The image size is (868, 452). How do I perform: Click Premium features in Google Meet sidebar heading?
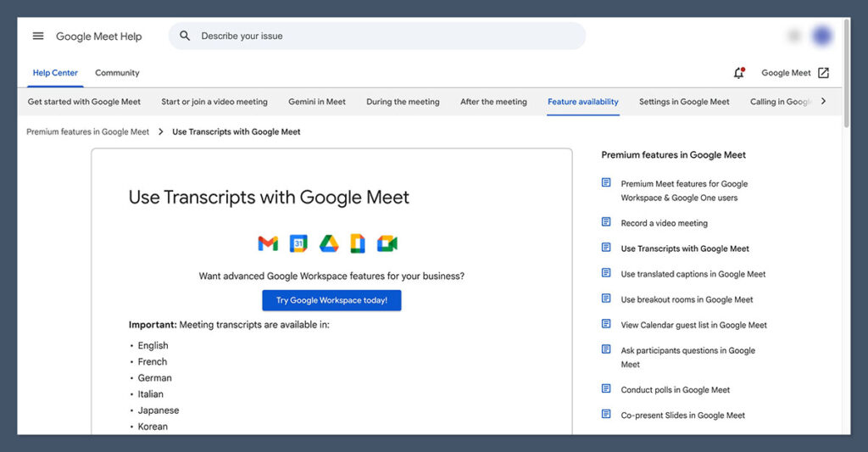pos(673,155)
